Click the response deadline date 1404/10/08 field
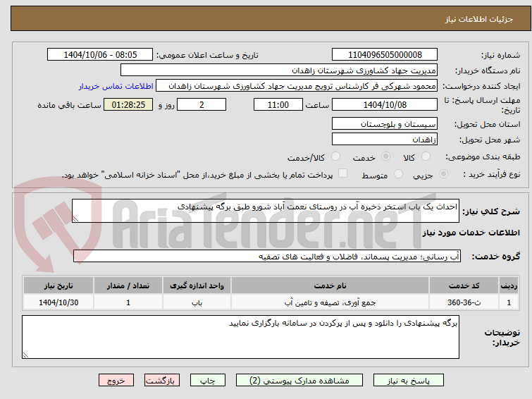The image size is (532, 399). pos(385,104)
